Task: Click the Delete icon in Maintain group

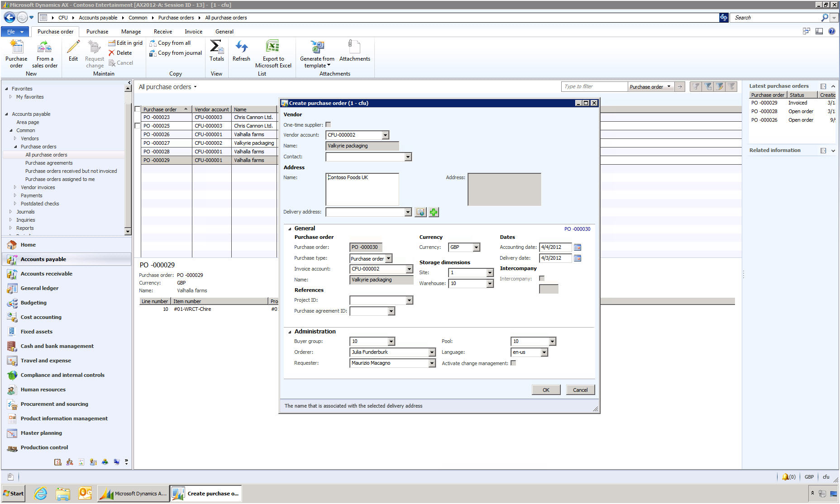Action: (120, 53)
